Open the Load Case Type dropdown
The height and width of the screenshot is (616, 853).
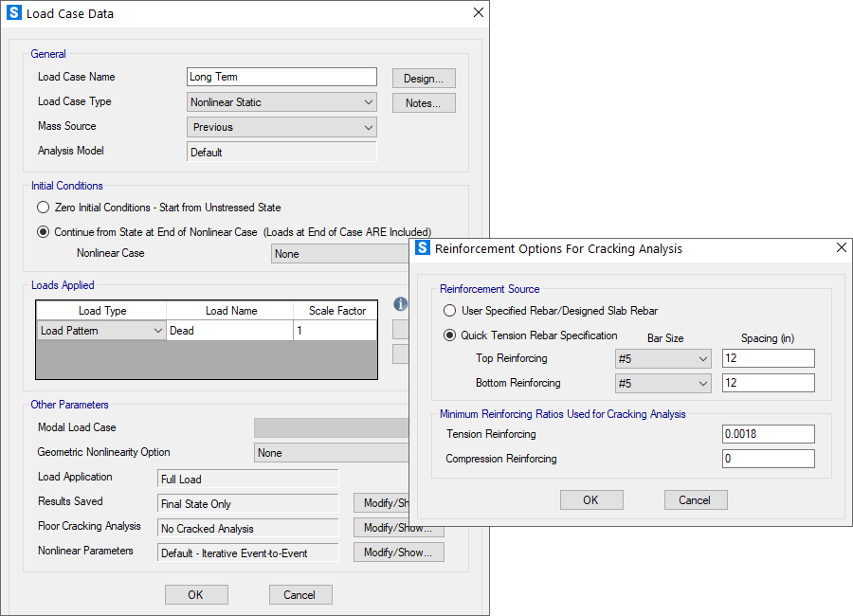point(282,102)
